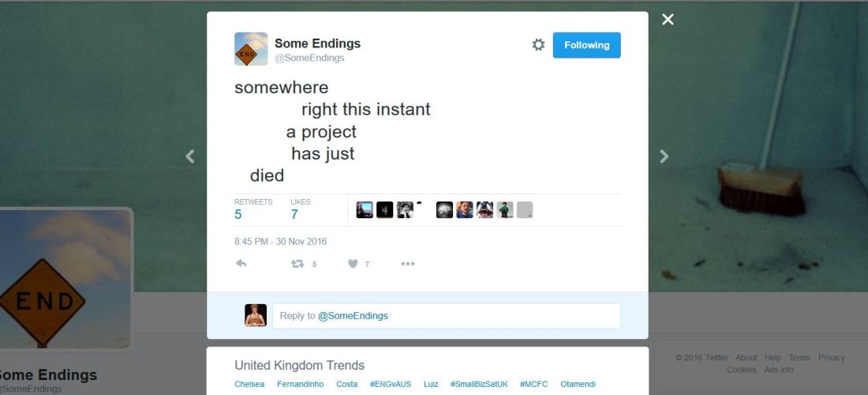Retweet the Some Endings tweet
The height and width of the screenshot is (395, 868).
(x=298, y=264)
